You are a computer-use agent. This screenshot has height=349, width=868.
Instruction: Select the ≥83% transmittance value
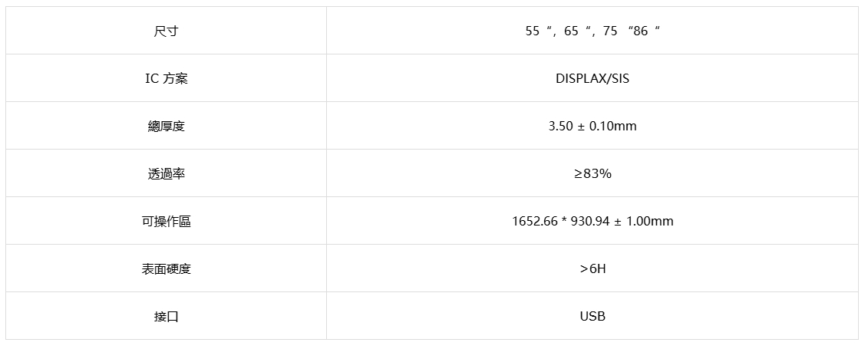pos(592,173)
